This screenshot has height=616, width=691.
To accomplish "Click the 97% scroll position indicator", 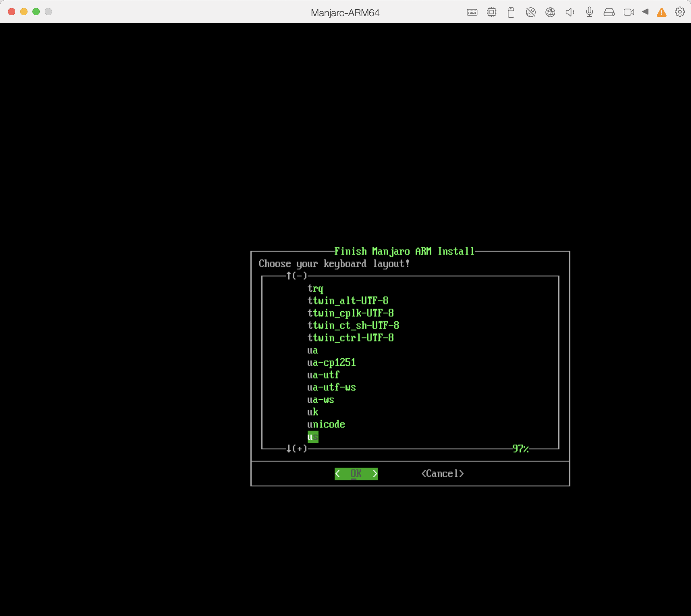I will coord(521,449).
